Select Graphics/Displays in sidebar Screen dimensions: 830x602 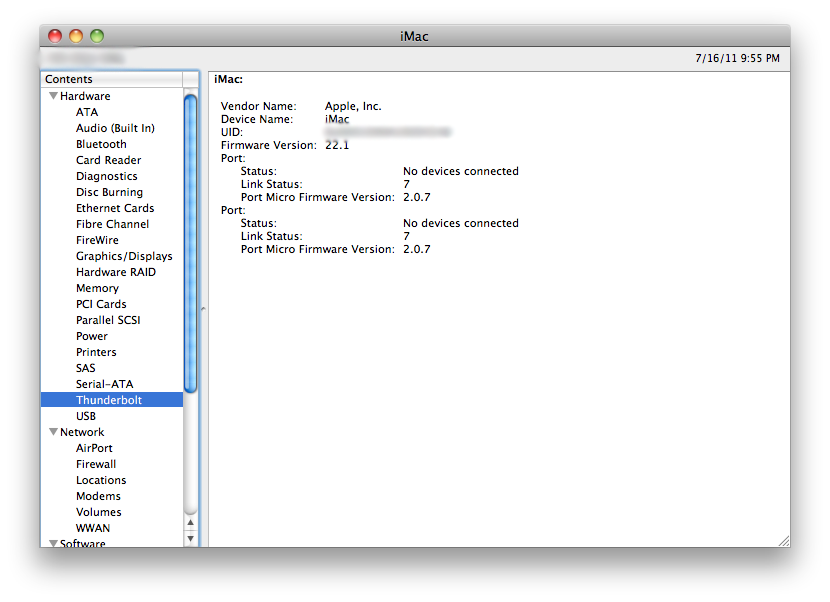(124, 256)
